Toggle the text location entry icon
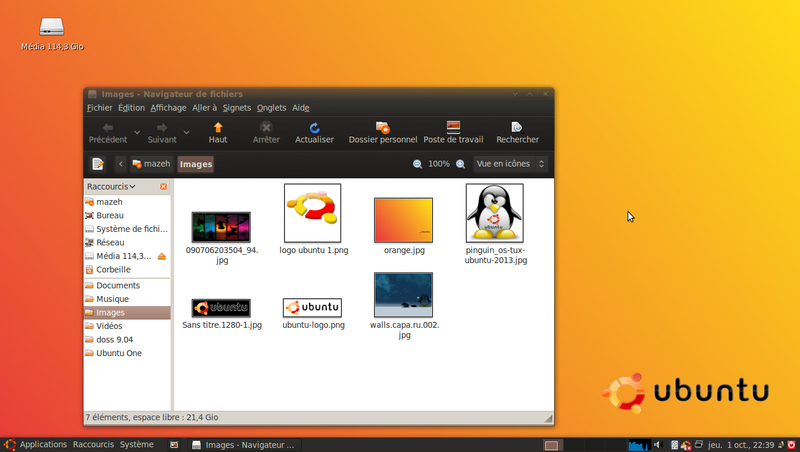 (98, 164)
